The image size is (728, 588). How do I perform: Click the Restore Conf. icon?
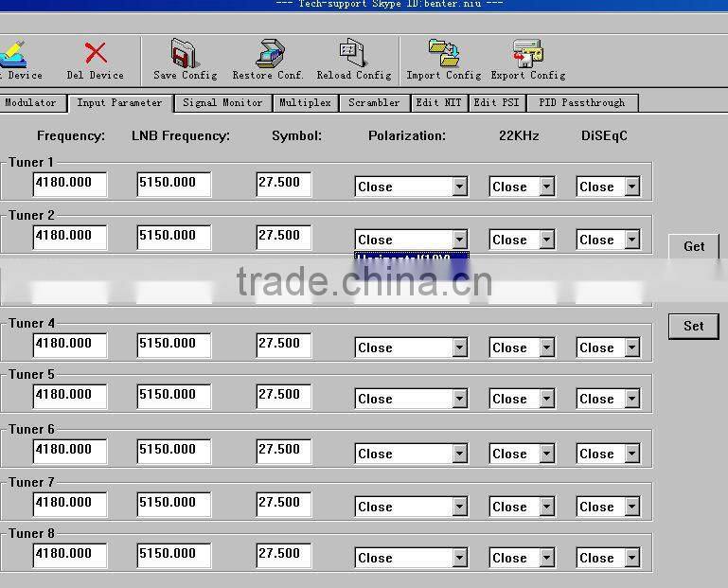(x=268, y=54)
